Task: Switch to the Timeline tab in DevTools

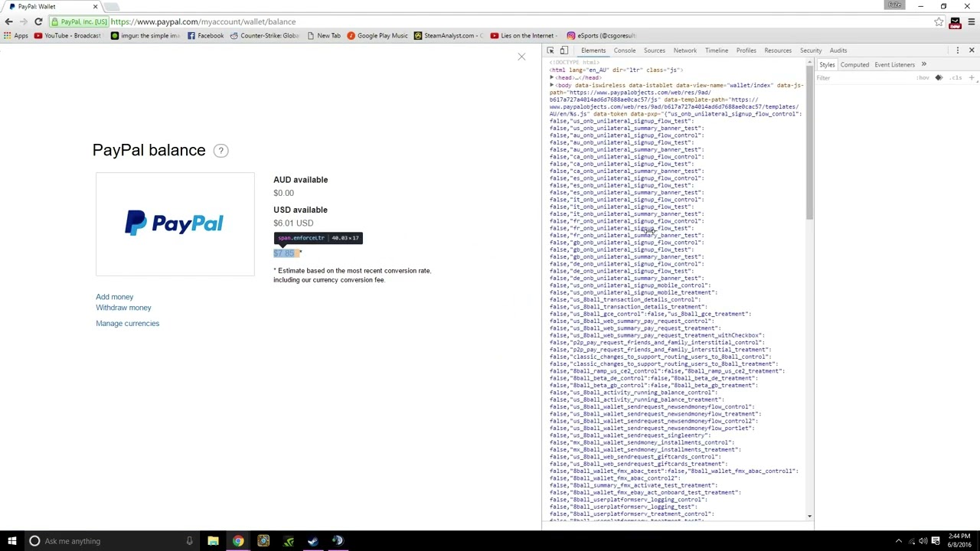Action: tap(717, 51)
